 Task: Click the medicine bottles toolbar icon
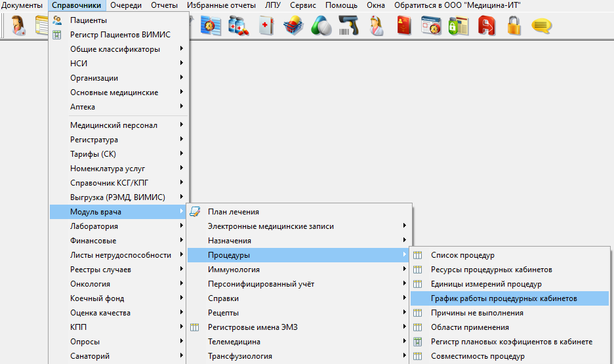237,26
